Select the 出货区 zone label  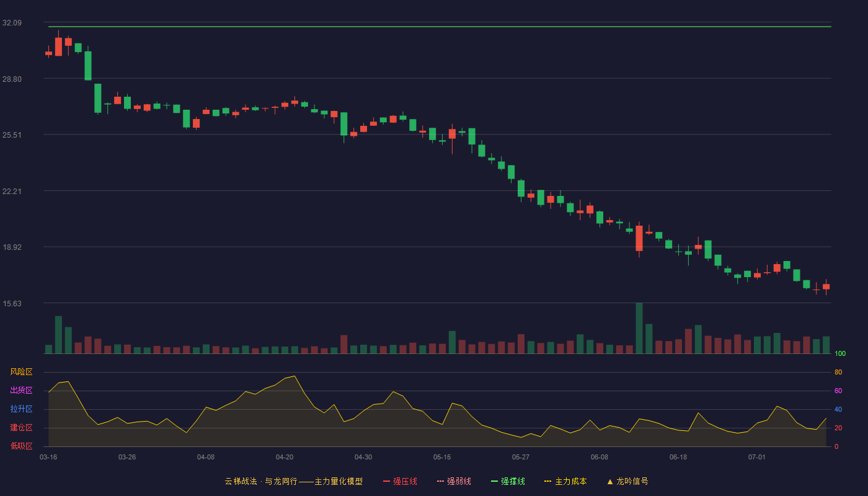21,391
